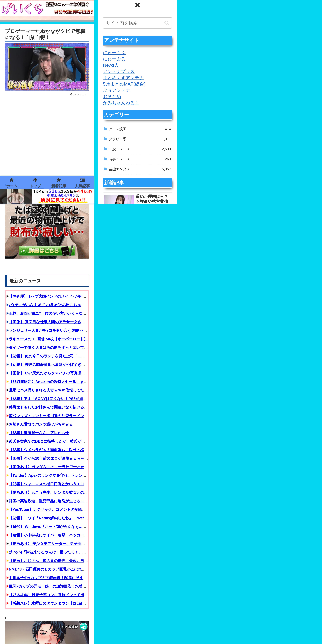This screenshot has width=322, height=644.
Task: Open the にゅーもふ antenna link
Action: (x=114, y=53)
